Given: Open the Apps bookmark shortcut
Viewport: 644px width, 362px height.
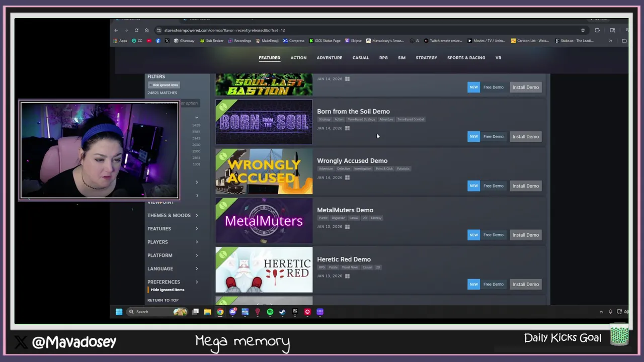Looking at the screenshot, I should pyautogui.click(x=120, y=41).
